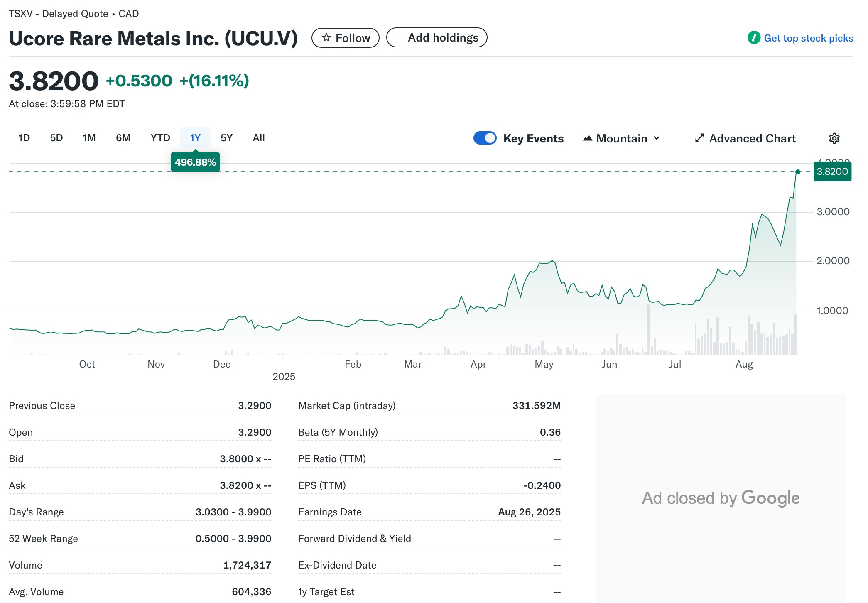868x603 pixels.
Task: Open chart settings gear icon
Action: pos(834,138)
